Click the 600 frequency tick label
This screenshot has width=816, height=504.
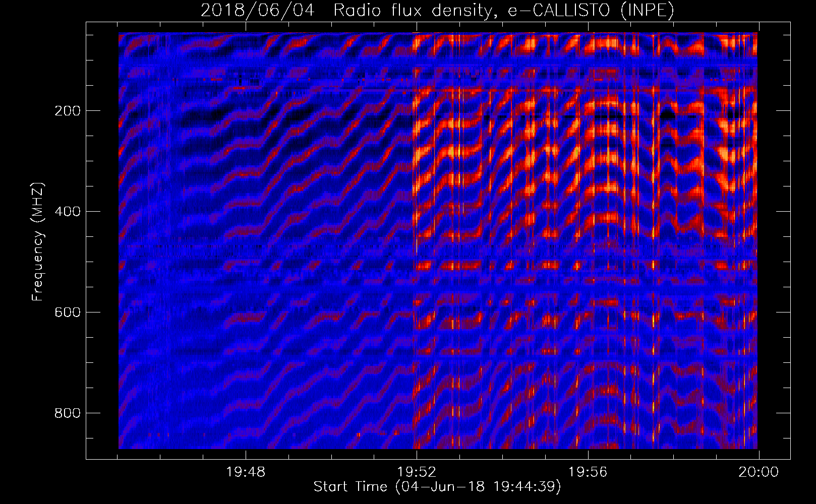point(68,312)
